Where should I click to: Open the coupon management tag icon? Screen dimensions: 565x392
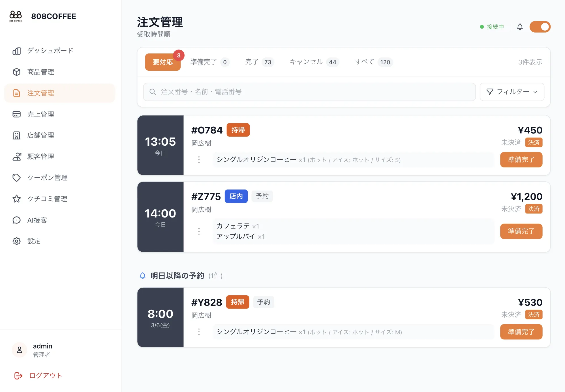coord(17,178)
